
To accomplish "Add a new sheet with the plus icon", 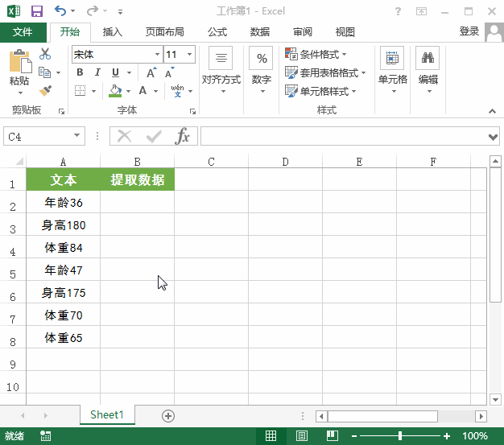I will pyautogui.click(x=168, y=415).
